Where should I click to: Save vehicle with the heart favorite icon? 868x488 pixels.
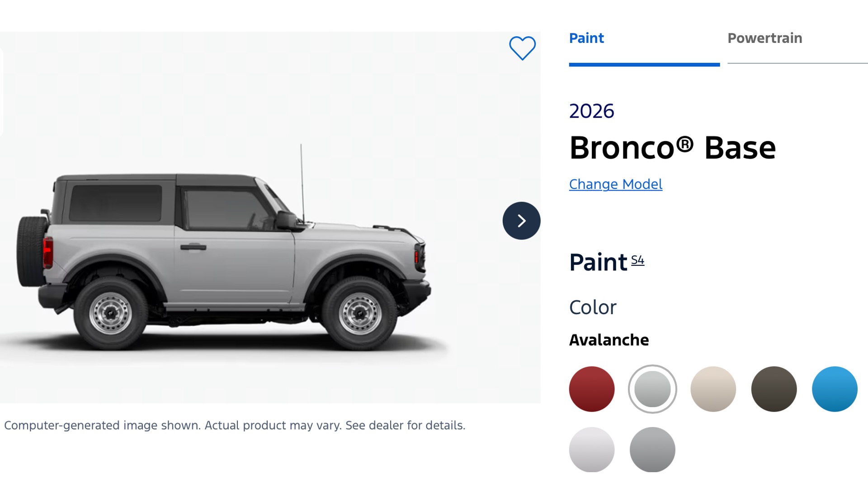tap(522, 48)
